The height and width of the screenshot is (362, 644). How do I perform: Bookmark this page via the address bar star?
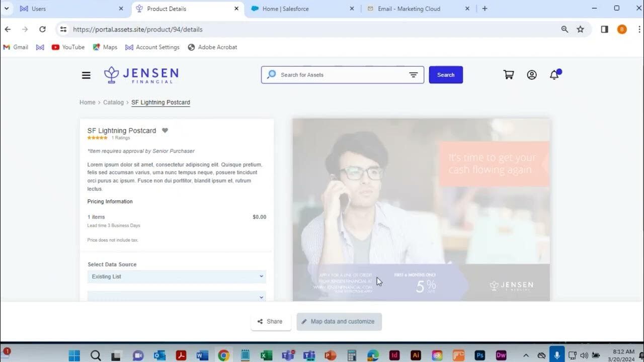coord(581,29)
